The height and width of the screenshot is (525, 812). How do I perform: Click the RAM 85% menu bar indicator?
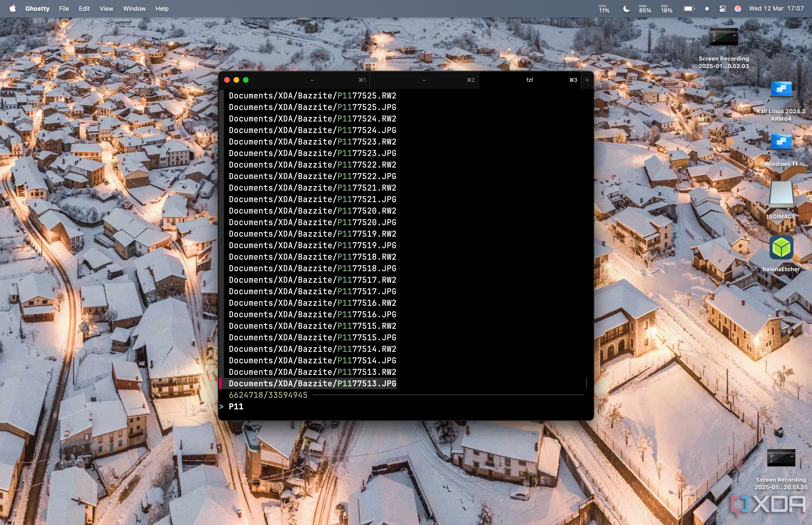tap(645, 8)
